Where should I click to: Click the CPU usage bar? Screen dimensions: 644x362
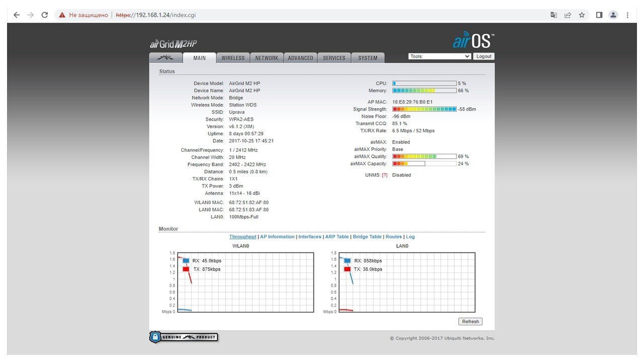pyautogui.click(x=425, y=83)
